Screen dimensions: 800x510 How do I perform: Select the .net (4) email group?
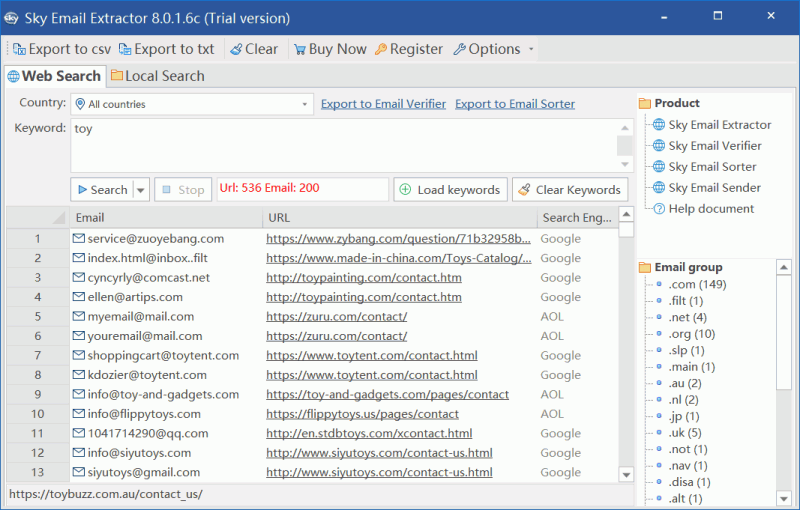tap(688, 317)
